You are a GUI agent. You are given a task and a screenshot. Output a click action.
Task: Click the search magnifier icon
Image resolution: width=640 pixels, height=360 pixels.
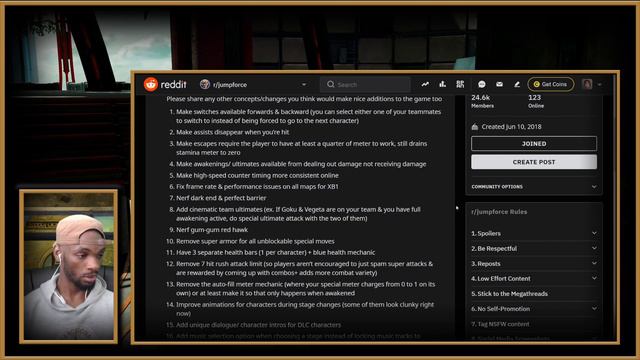point(331,84)
